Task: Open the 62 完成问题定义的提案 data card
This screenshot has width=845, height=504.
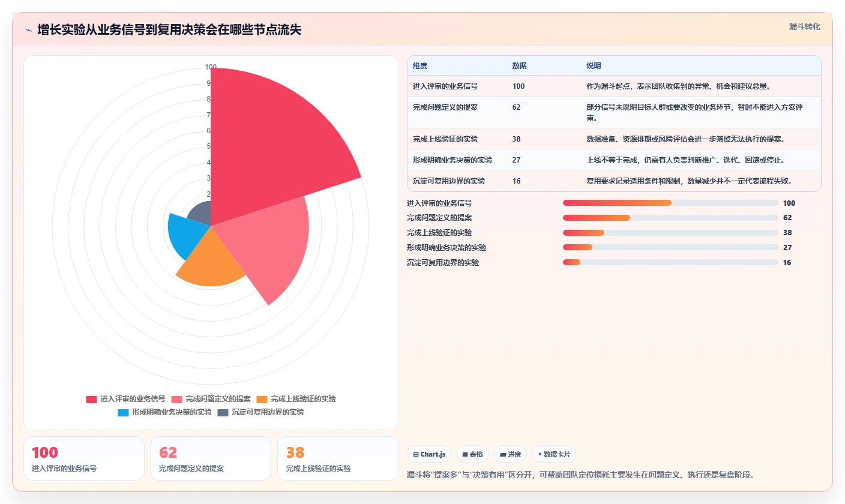Action: tap(211, 458)
